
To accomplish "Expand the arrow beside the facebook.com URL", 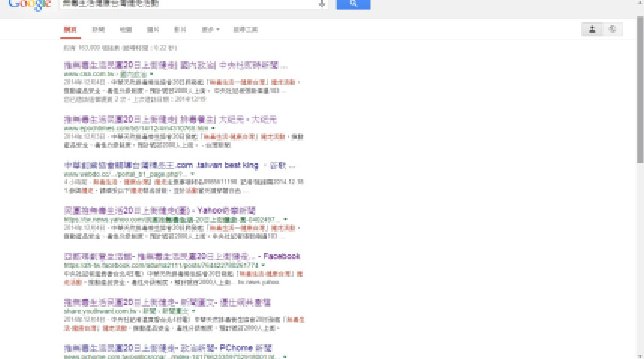I will [x=262, y=265].
